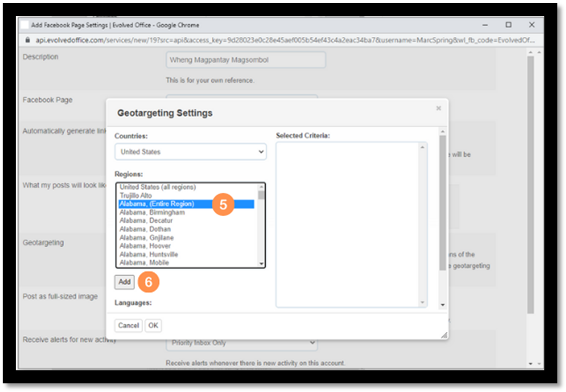566x392 pixels.
Task: Close the Chrome window
Action: click(x=531, y=25)
